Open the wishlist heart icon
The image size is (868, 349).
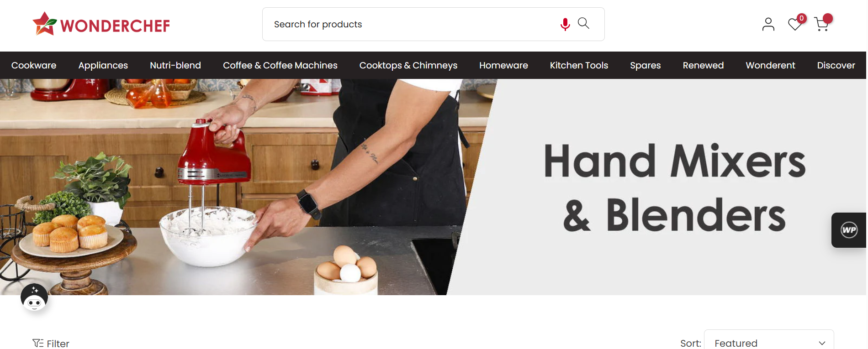[x=795, y=24]
